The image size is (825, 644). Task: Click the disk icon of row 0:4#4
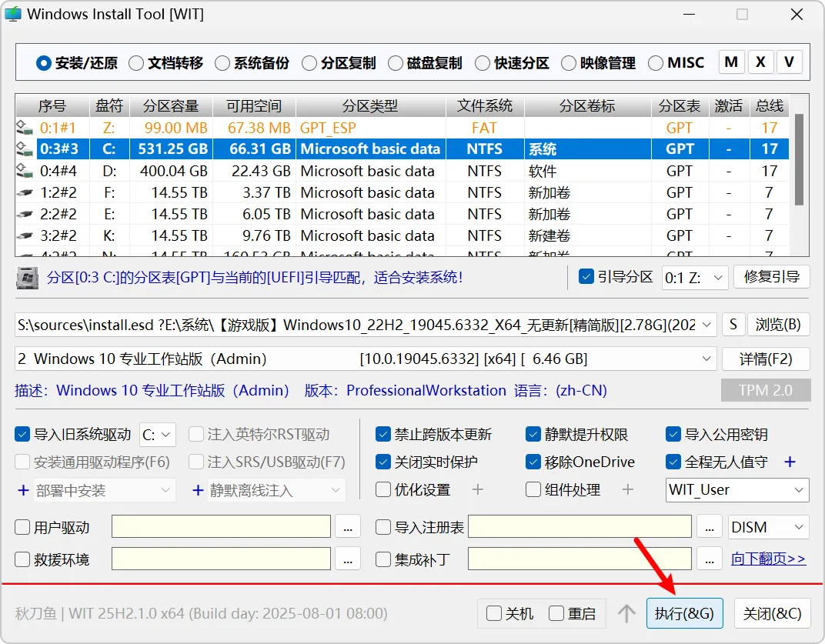[24, 171]
